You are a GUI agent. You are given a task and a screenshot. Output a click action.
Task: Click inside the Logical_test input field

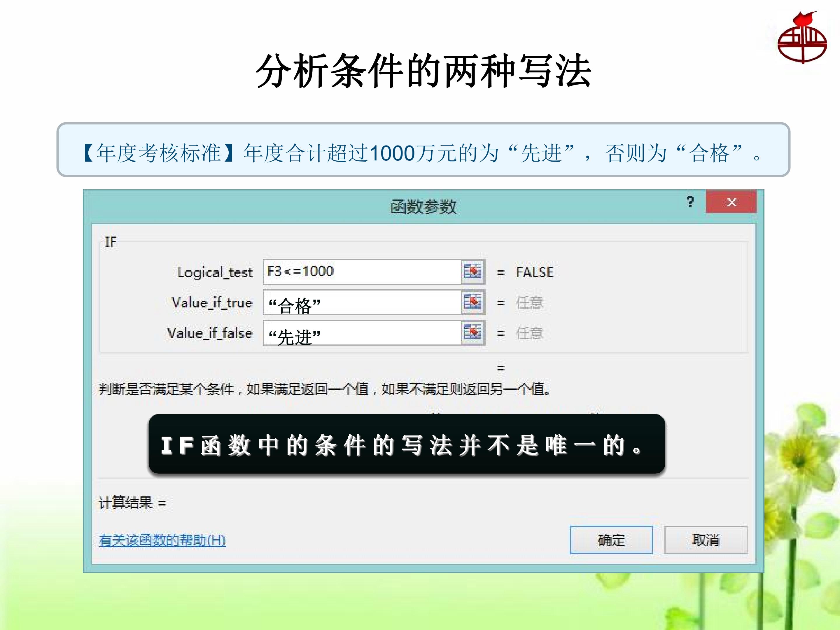[362, 272]
